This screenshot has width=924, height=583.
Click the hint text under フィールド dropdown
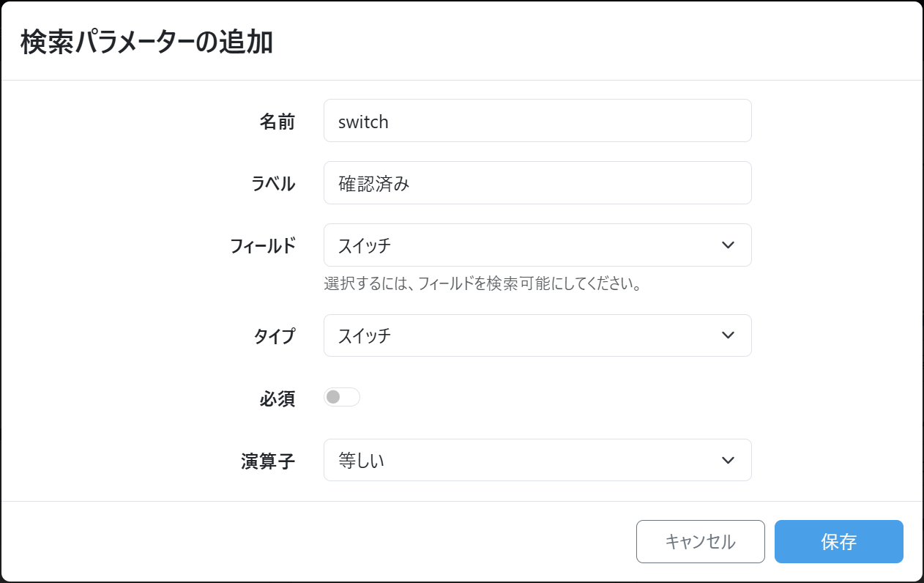tap(483, 283)
